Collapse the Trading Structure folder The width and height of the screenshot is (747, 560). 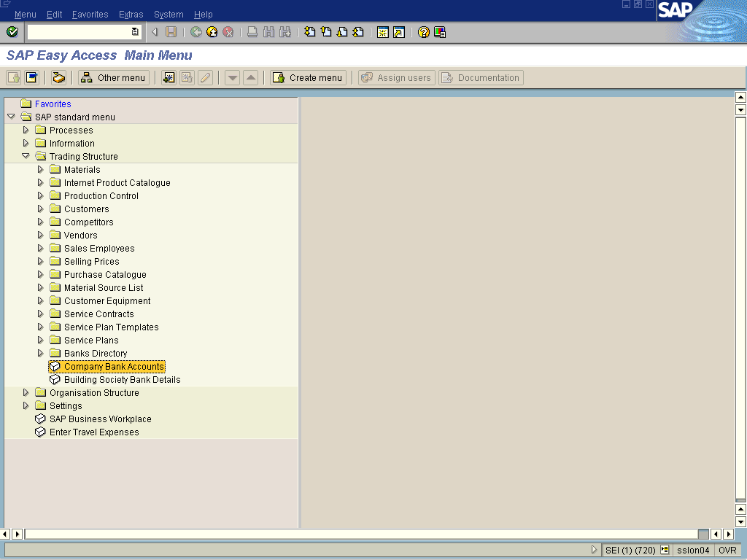click(26, 156)
